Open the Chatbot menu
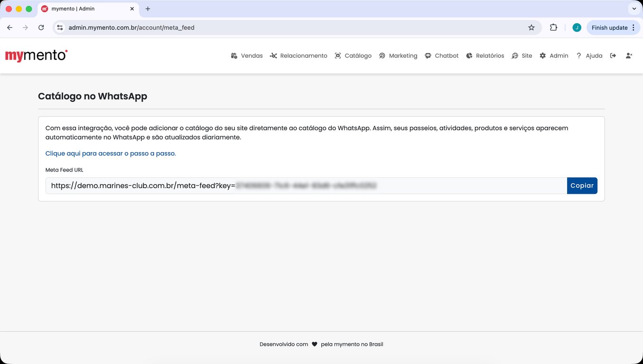643x364 pixels. point(441,55)
